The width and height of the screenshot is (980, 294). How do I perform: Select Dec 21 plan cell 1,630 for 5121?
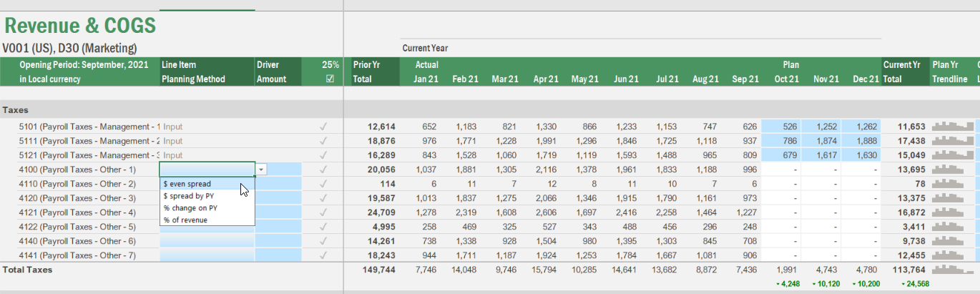[x=861, y=155]
